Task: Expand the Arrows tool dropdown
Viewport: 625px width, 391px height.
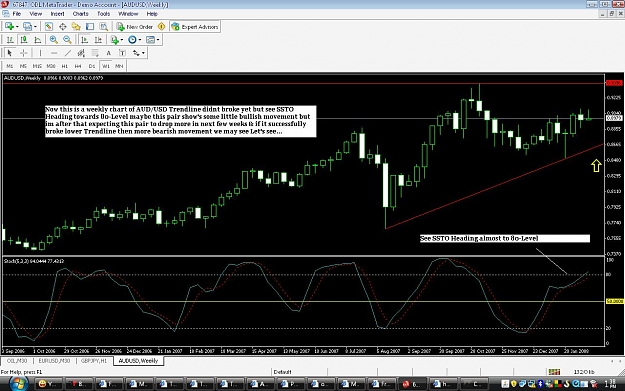Action: tap(143, 53)
